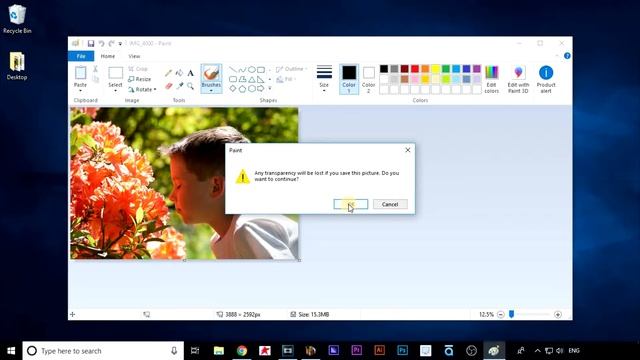
Task: Select the Oval shape
Action: pos(251,70)
